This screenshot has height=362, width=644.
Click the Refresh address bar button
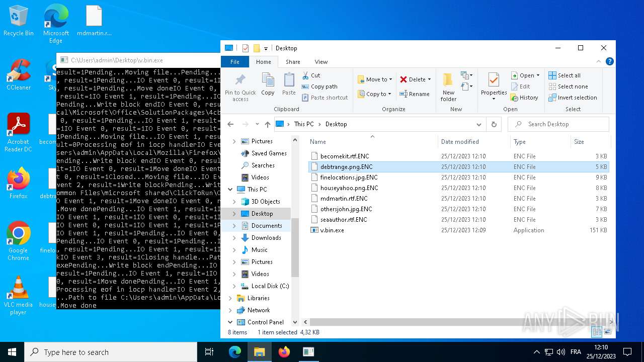coord(494,124)
